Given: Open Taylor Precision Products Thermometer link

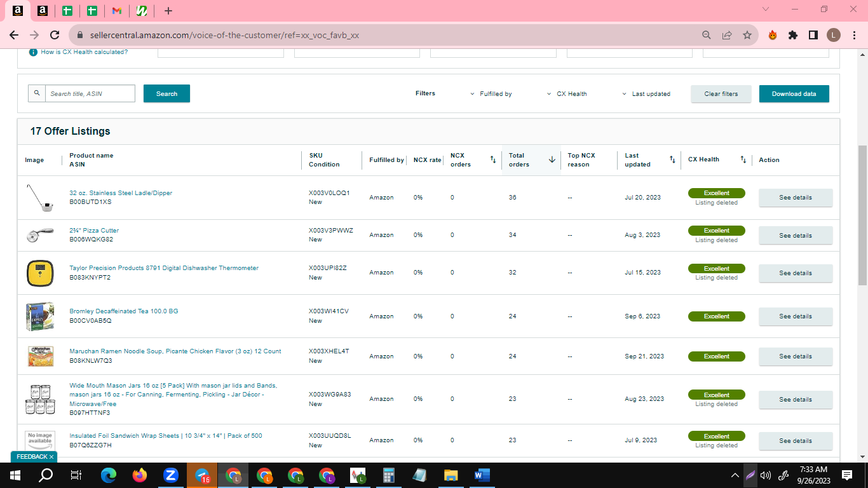Looking at the screenshot, I should click(x=164, y=268).
